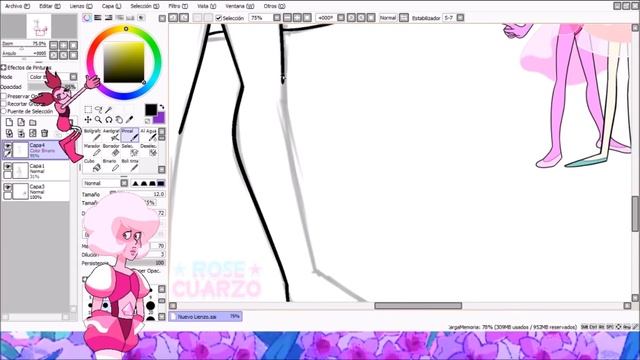The image size is (640, 360).
Task: Click the black foreground color swatch
Action: [x=151, y=109]
